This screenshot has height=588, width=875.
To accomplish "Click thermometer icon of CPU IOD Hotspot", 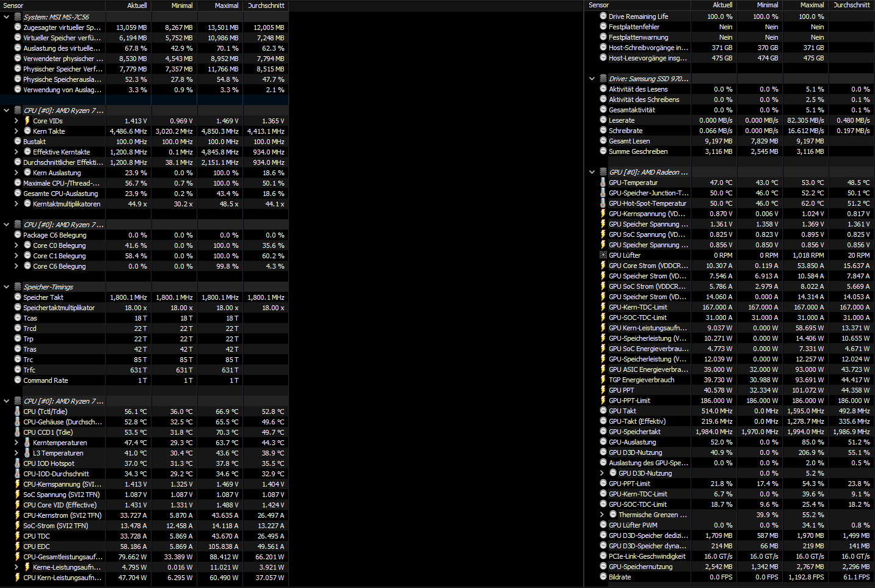I will tap(18, 463).
